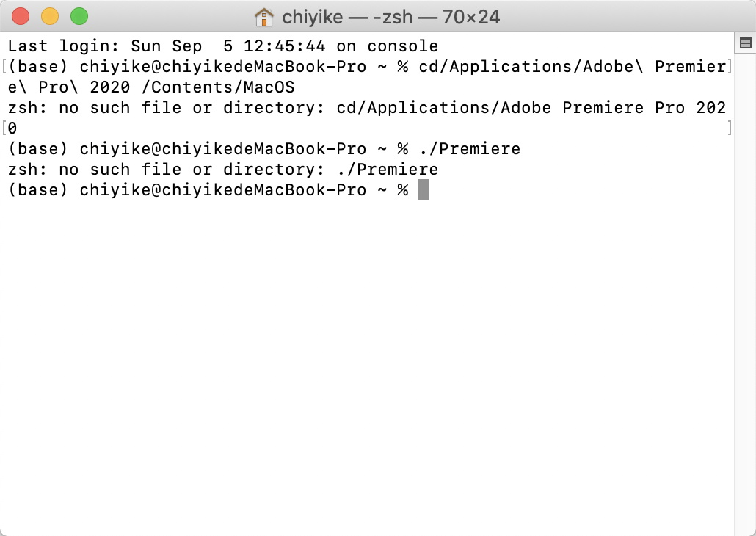
Task: Click the vertical scrollbar track
Action: 745,294
